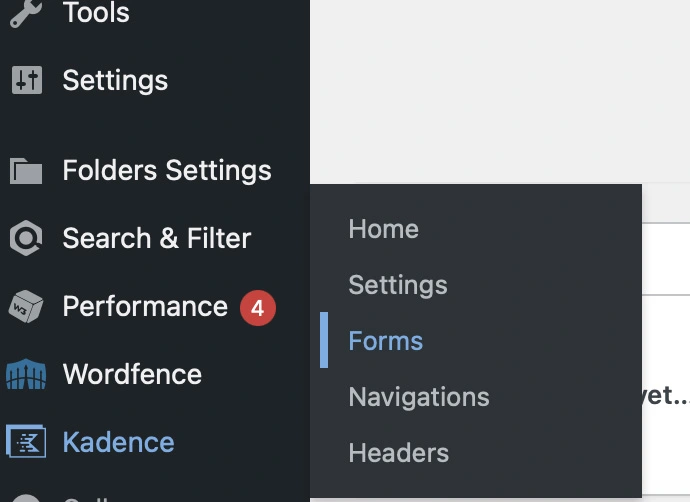690x502 pixels.
Task: Open the Folders Settings text label
Action: [167, 171]
